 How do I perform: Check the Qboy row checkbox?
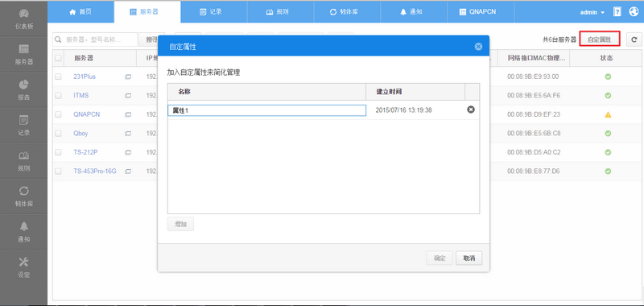[x=58, y=133]
